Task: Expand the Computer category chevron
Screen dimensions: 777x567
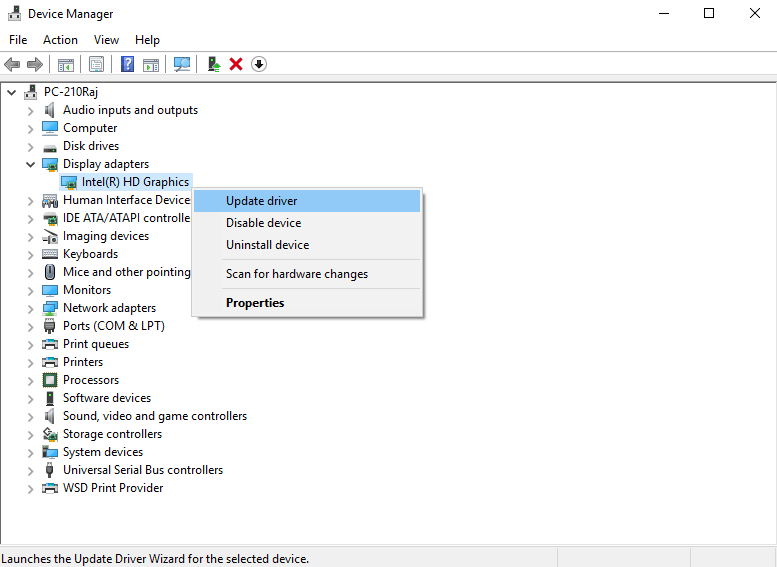Action: pos(31,128)
